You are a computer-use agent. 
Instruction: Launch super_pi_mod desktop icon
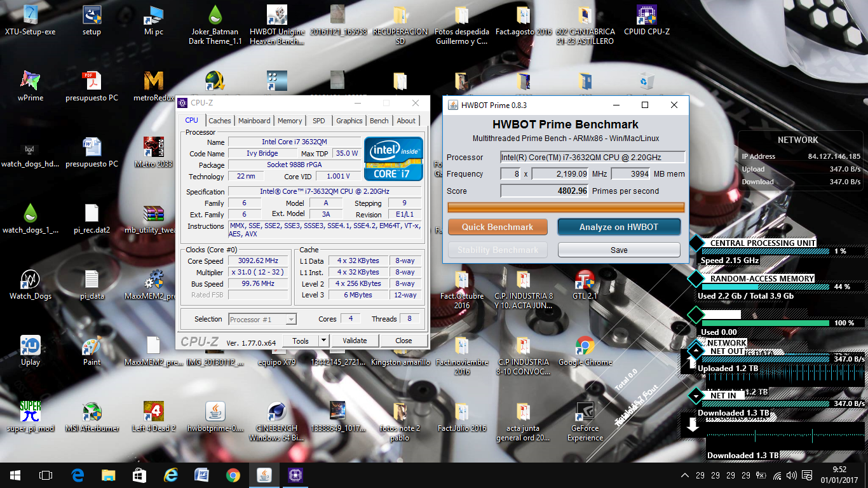(x=30, y=417)
